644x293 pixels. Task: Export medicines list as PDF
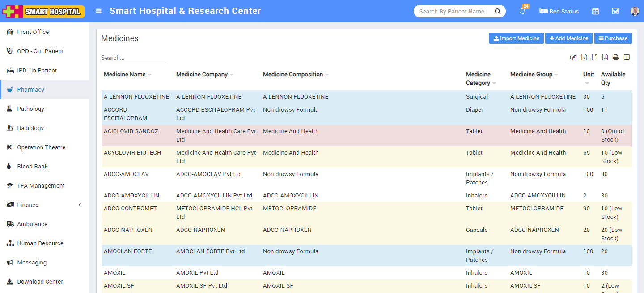[x=605, y=57]
